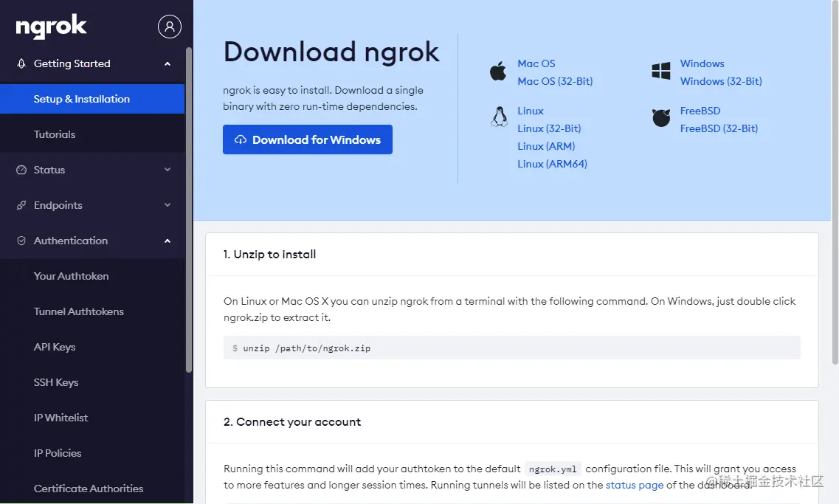Viewport: 839px width, 504px height.
Task: Click the 'Download ngrok' title
Action: click(x=331, y=52)
